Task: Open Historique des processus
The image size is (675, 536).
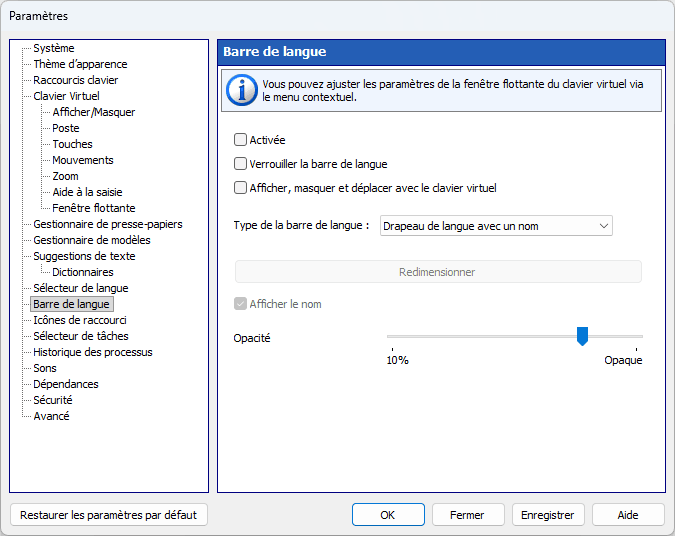Action: pyautogui.click(x=93, y=352)
